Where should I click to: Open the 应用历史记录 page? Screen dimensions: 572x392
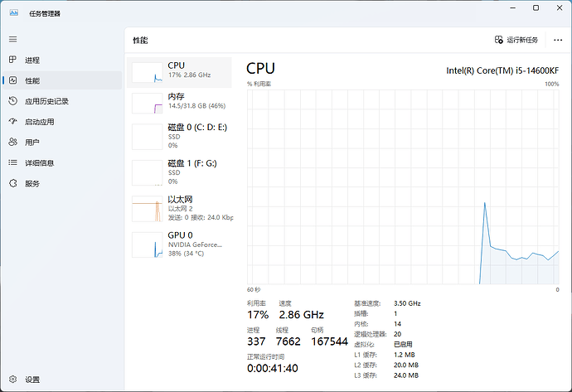(x=62, y=101)
